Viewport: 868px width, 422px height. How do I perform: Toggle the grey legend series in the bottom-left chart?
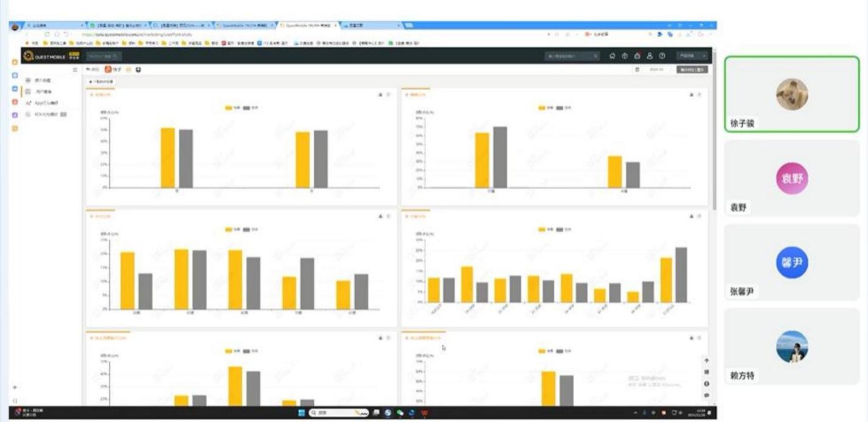[251, 351]
